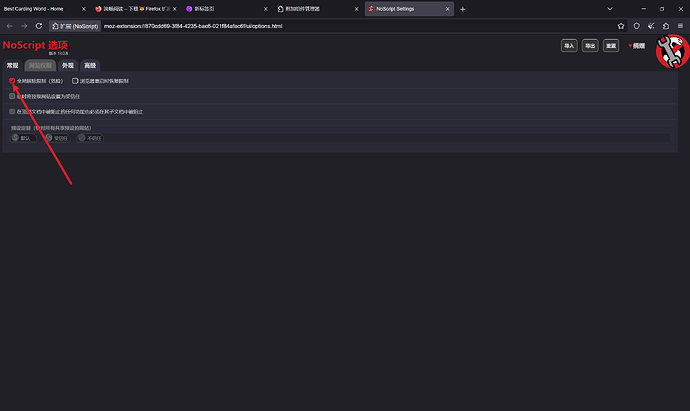Open the extensions icon in the toolbar
The image size is (690, 411).
point(666,26)
